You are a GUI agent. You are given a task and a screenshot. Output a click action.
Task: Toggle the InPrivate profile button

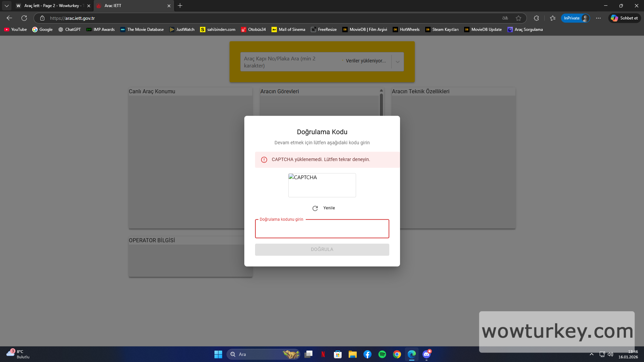(x=576, y=18)
